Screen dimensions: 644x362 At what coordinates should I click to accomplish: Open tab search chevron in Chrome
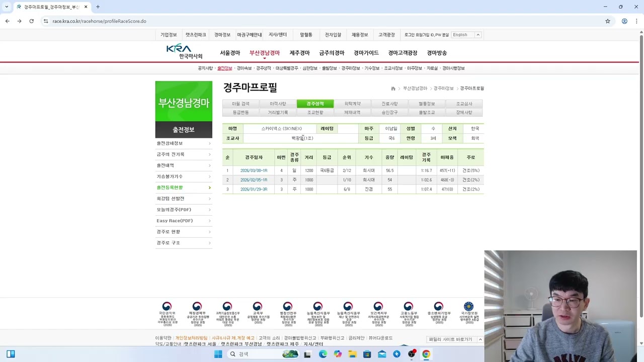click(7, 7)
